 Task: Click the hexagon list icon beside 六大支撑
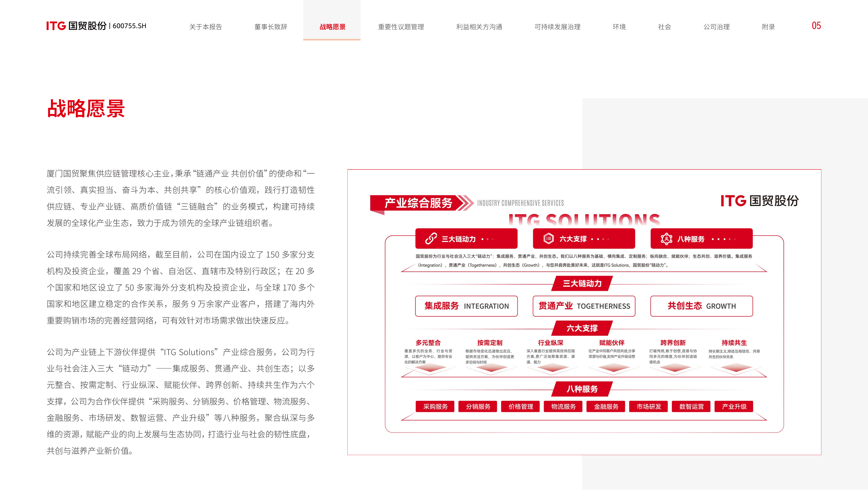(x=549, y=239)
